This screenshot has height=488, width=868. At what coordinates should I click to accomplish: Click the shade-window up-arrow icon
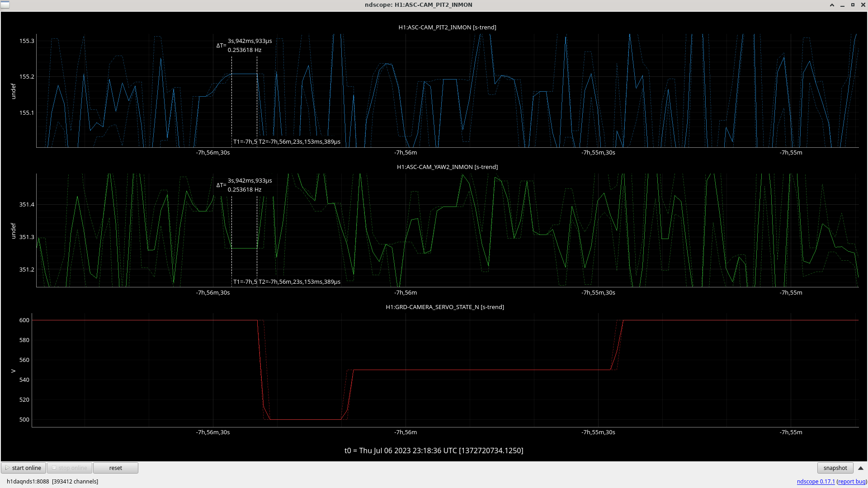click(832, 5)
